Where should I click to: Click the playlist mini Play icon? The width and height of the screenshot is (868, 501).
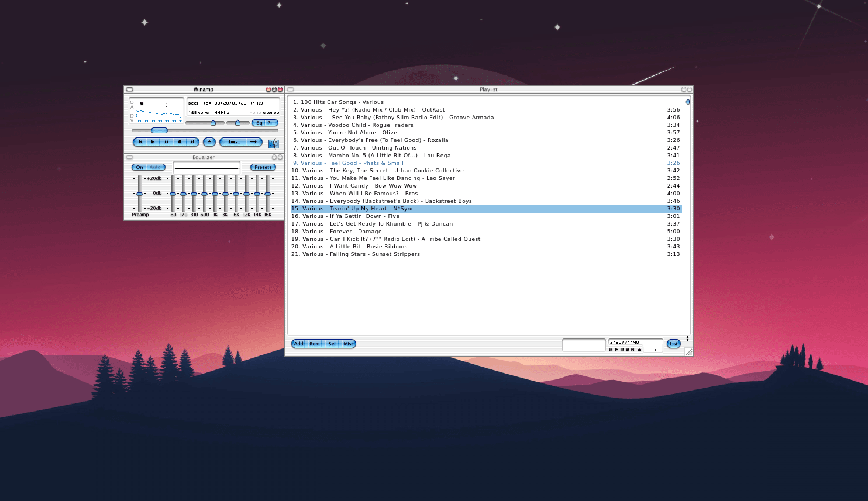[616, 350]
